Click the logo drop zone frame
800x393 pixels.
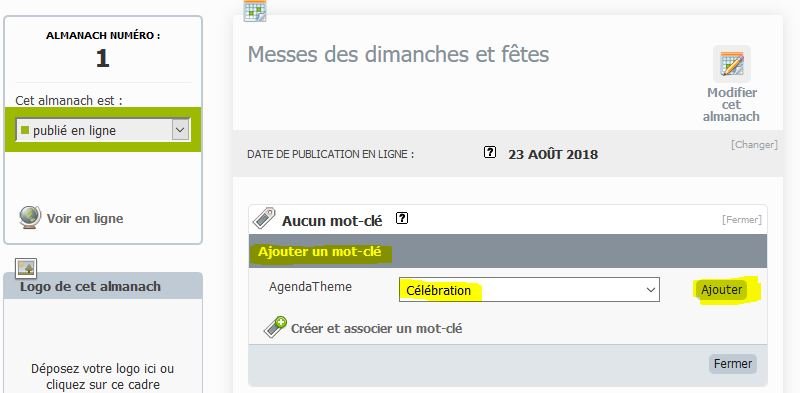[103, 346]
